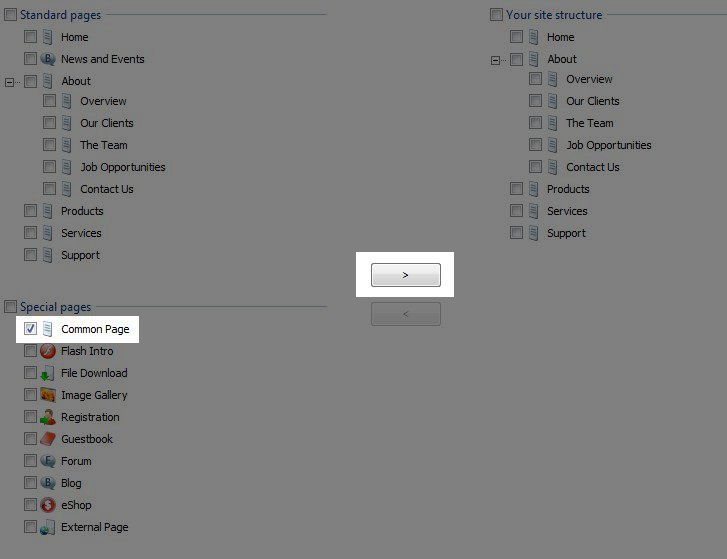Click the Registration user icon
The height and width of the screenshot is (559, 727).
tap(48, 417)
